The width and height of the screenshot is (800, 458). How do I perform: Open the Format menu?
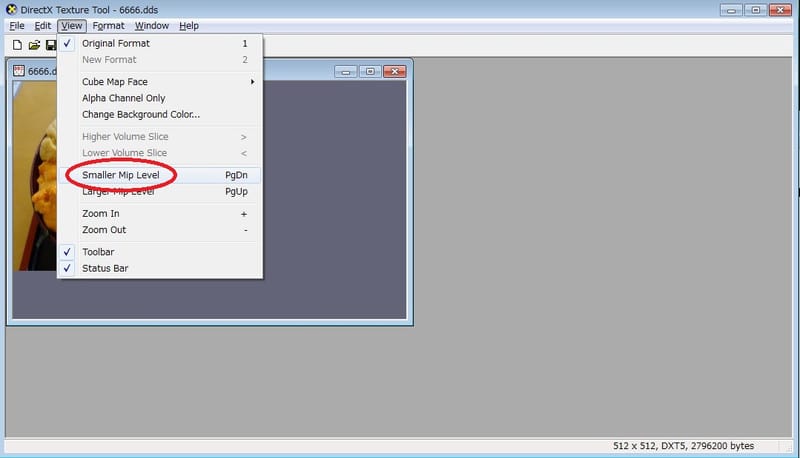tap(109, 26)
